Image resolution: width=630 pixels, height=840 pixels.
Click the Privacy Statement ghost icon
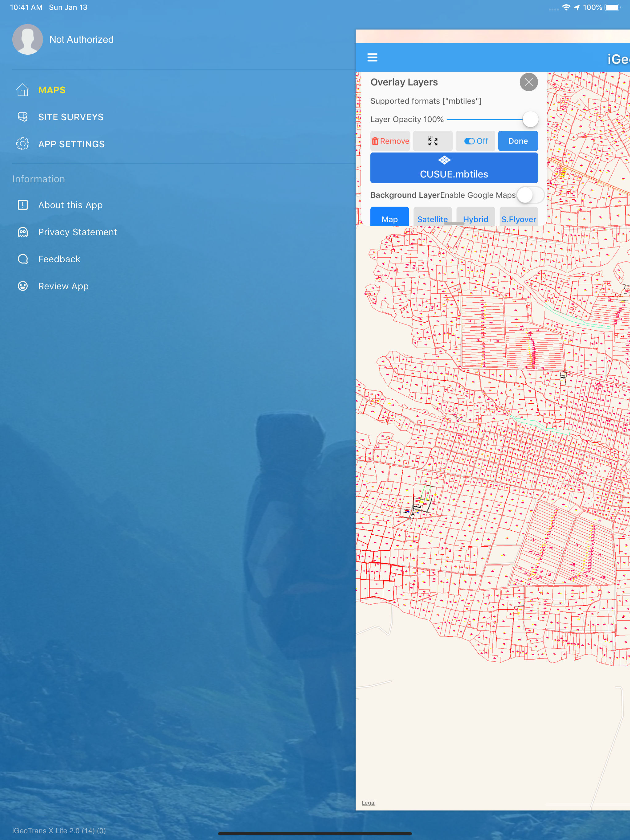coord(22,232)
